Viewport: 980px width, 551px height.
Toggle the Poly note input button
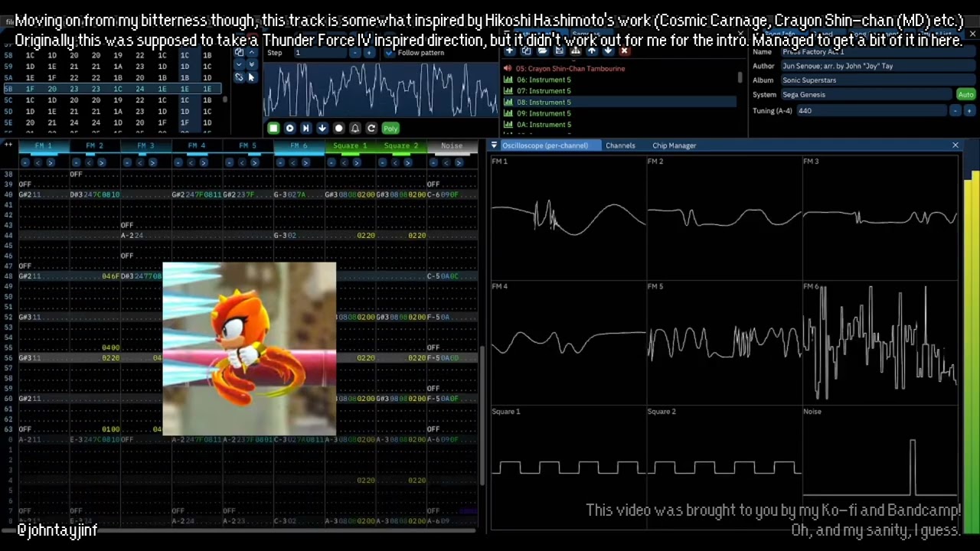[x=390, y=129]
